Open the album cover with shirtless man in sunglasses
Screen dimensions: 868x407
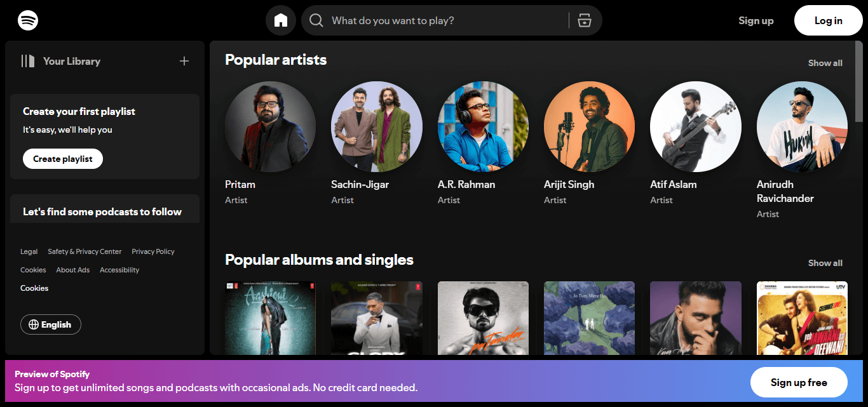click(483, 318)
